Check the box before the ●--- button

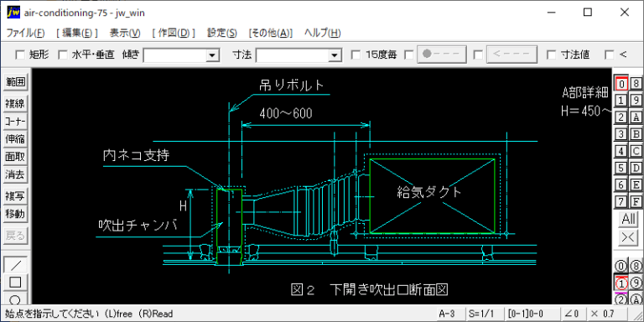coord(409,55)
